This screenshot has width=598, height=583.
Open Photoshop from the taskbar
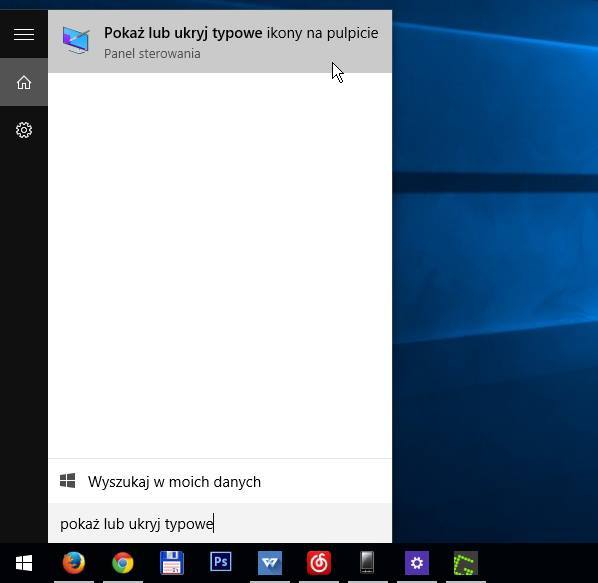pyautogui.click(x=221, y=562)
